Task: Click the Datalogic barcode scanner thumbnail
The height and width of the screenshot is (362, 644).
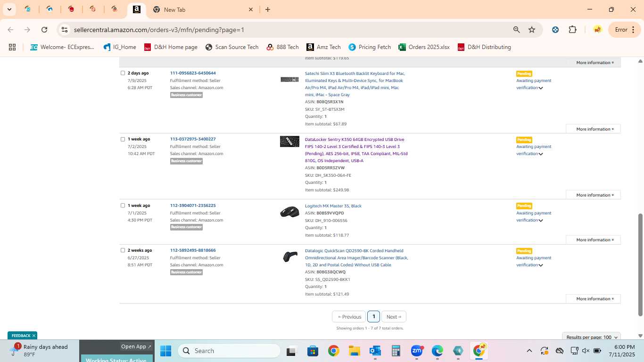Action: point(290,256)
